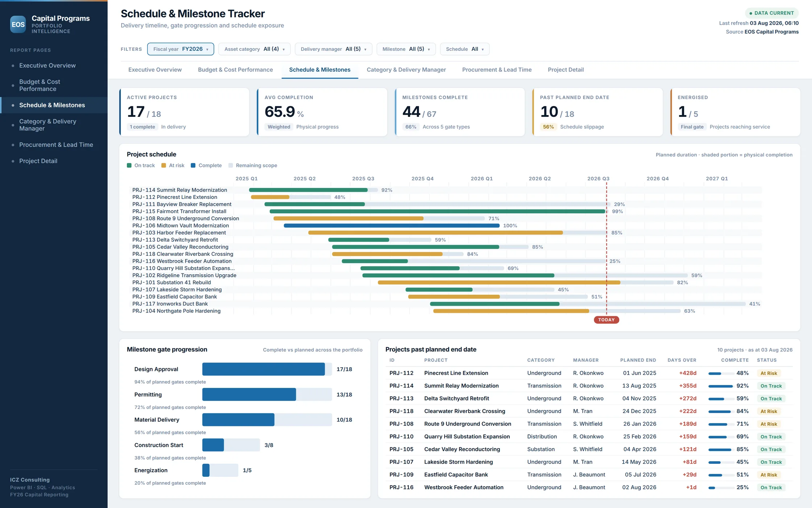Click PRJ-101 Substation 41 Rebuild label
Viewport: 812px width, 508px height.
pos(171,283)
